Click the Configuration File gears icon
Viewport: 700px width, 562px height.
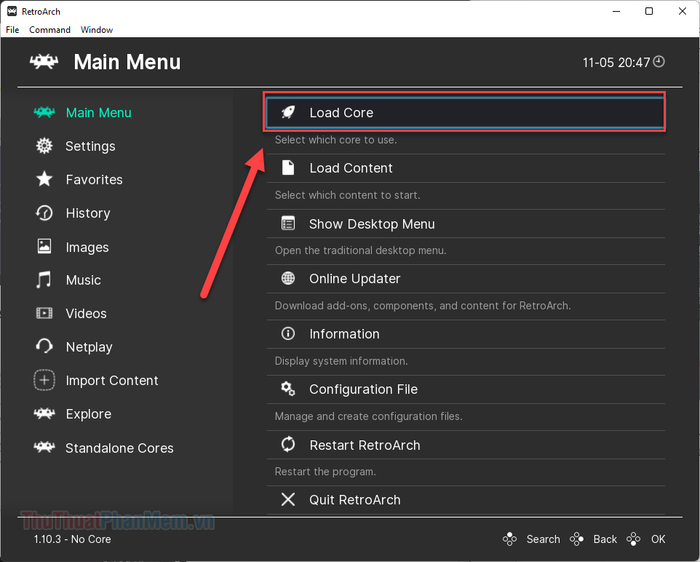click(288, 389)
